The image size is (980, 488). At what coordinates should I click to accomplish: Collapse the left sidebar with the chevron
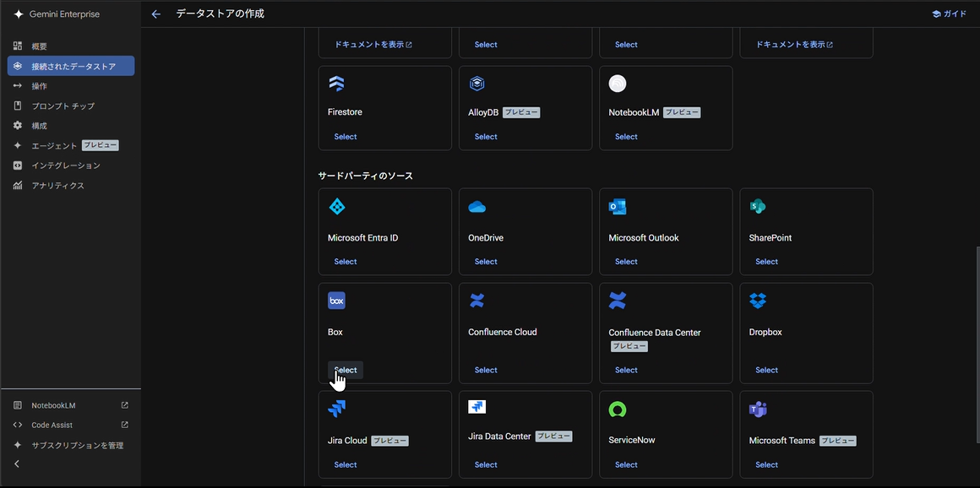(x=17, y=464)
